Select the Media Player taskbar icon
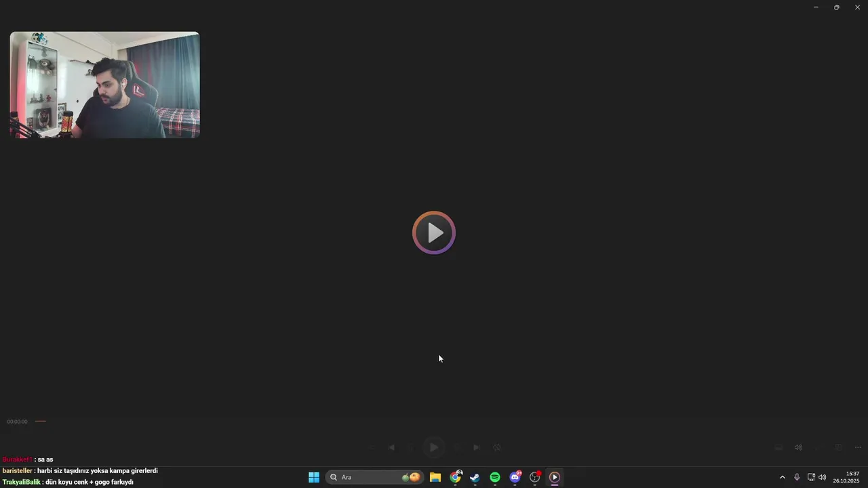 tap(555, 477)
